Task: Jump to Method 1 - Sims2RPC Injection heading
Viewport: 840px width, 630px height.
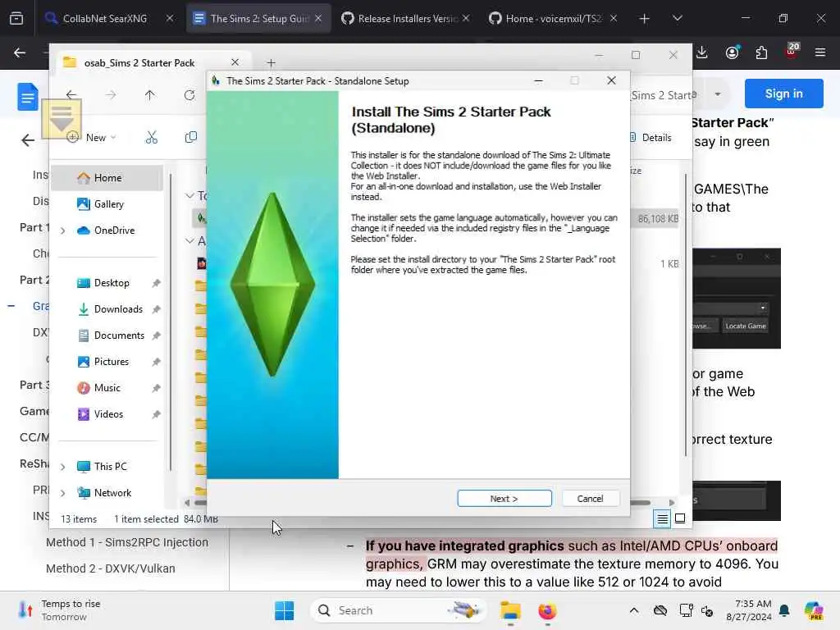Action: coord(127,542)
